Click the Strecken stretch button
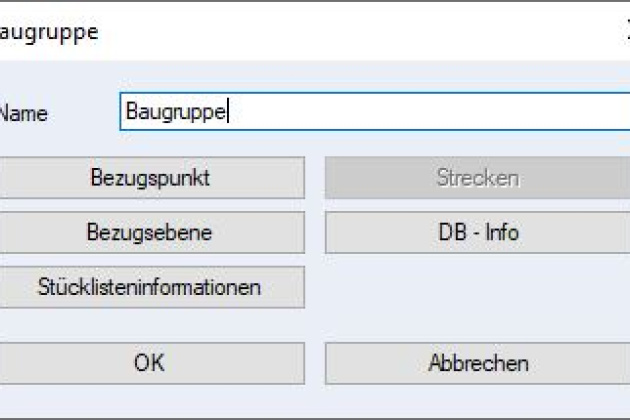Viewport: 630px width, 420px height. point(477,179)
